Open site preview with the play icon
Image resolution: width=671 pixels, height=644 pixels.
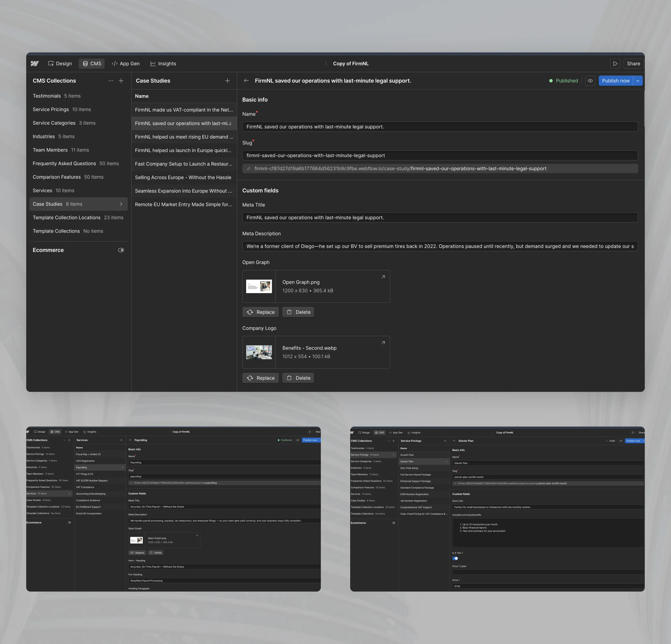[615, 64]
